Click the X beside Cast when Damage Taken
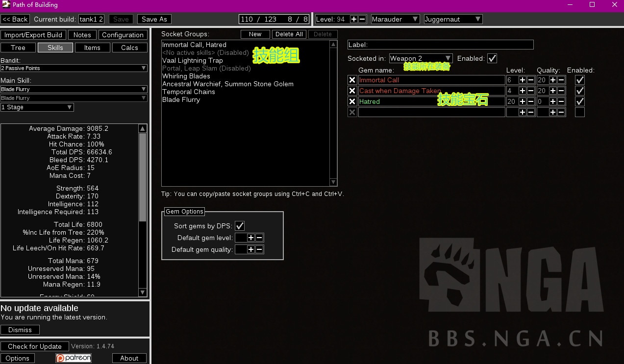 coord(352,91)
